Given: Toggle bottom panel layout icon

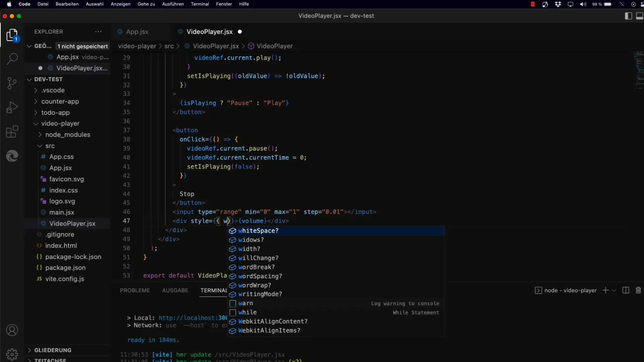Looking at the screenshot, I should [639, 16].
